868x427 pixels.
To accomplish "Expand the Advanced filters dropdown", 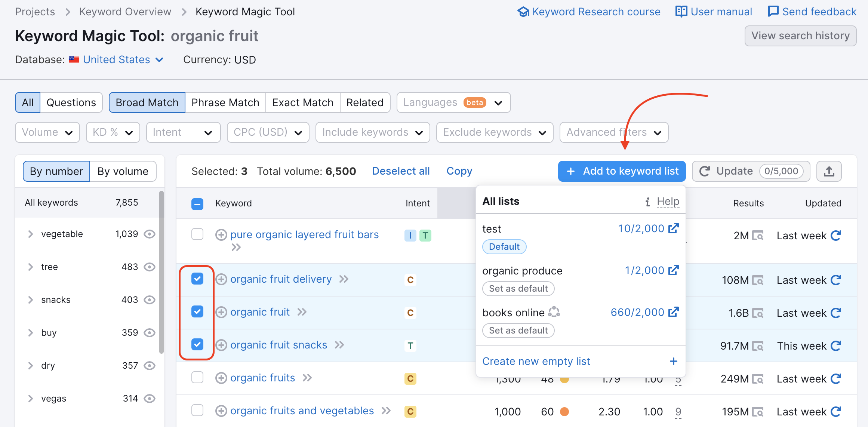I will point(613,132).
